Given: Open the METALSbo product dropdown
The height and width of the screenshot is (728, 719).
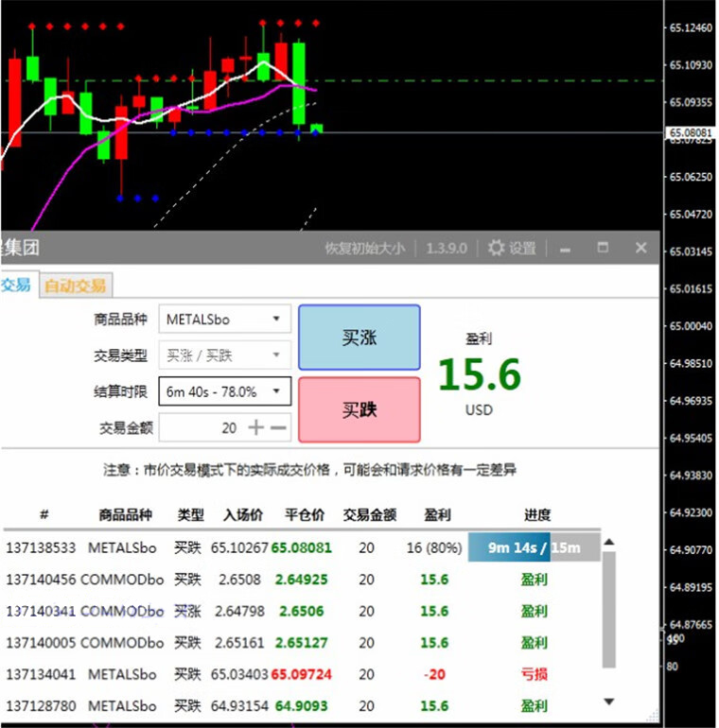Looking at the screenshot, I should click(x=225, y=319).
